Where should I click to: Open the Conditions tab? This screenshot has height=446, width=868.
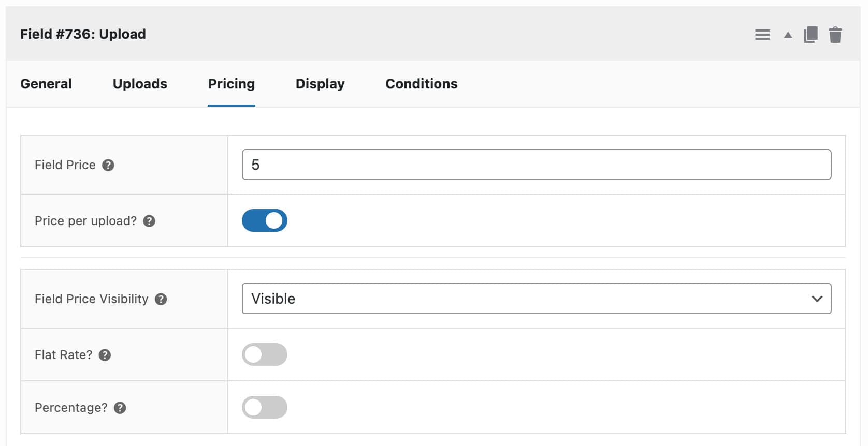[421, 84]
